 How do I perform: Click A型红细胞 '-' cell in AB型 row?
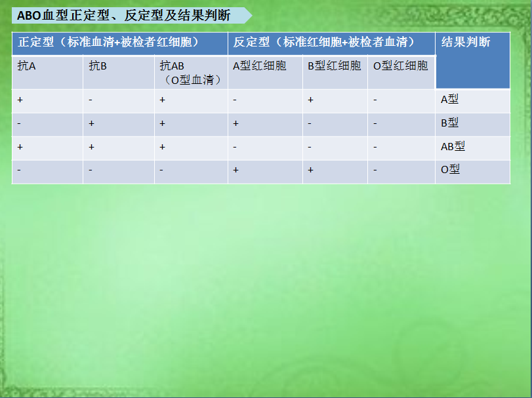(265, 148)
